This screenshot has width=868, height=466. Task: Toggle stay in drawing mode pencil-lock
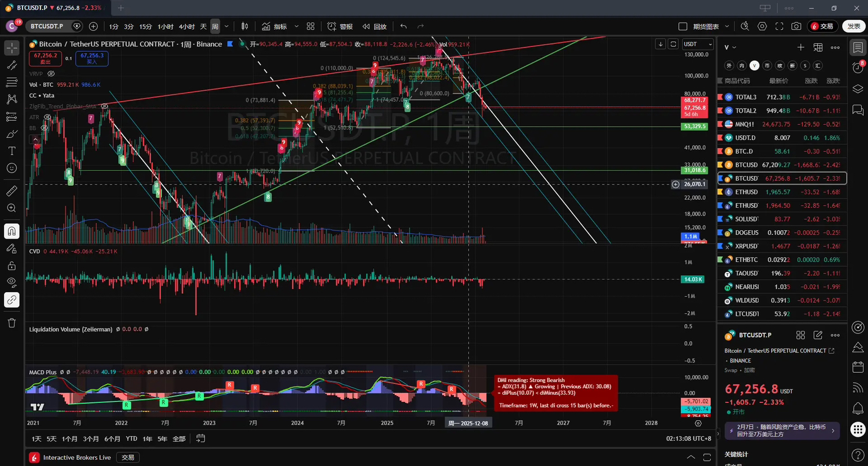tap(11, 248)
